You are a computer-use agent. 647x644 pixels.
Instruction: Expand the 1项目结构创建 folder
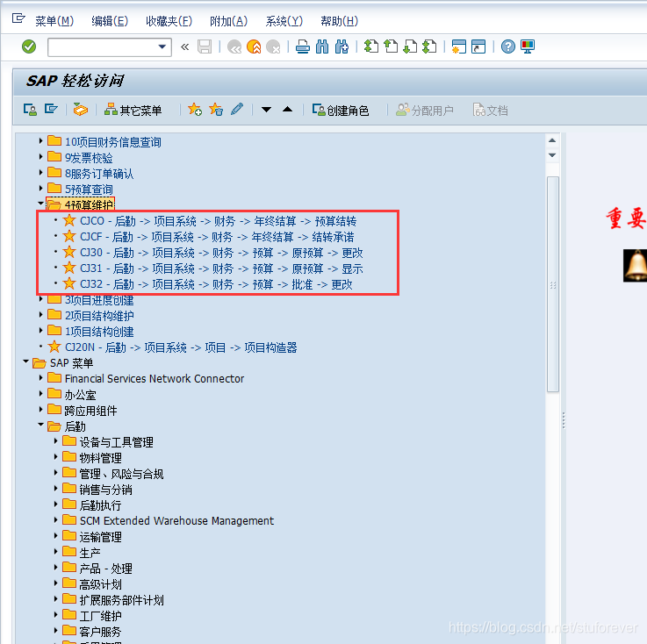[x=40, y=331]
